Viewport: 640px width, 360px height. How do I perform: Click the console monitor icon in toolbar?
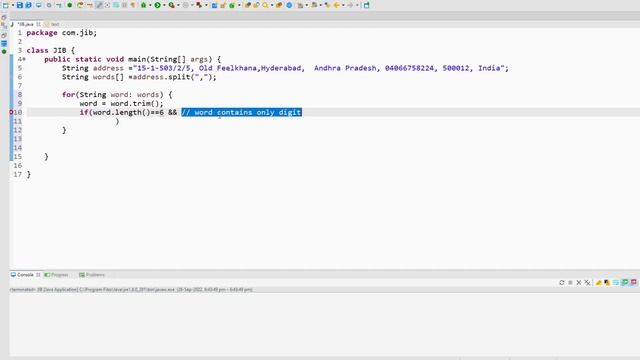[x=38, y=5]
